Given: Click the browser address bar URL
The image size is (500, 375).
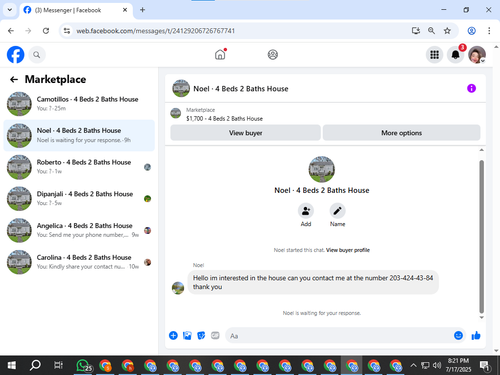Looking at the screenshot, I should [x=156, y=31].
